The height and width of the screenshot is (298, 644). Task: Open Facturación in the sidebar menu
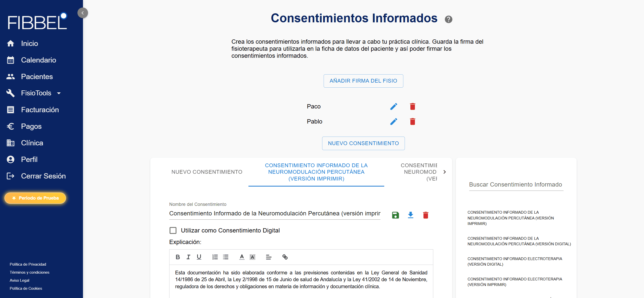coord(40,110)
